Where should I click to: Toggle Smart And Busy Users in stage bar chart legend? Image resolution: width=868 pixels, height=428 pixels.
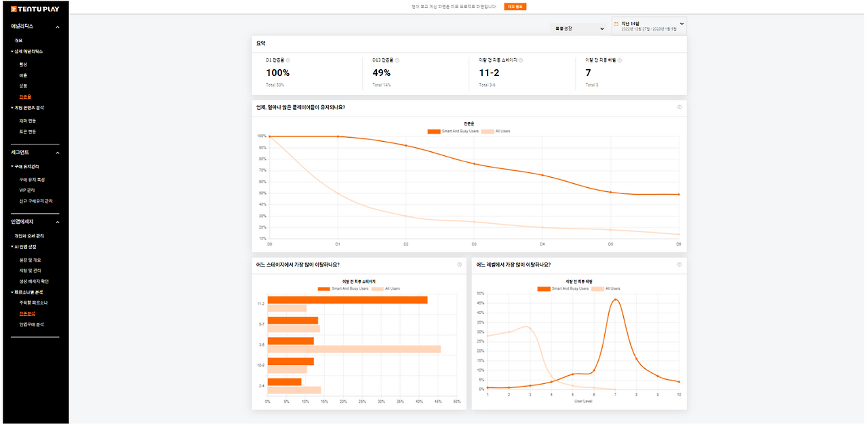click(x=343, y=288)
